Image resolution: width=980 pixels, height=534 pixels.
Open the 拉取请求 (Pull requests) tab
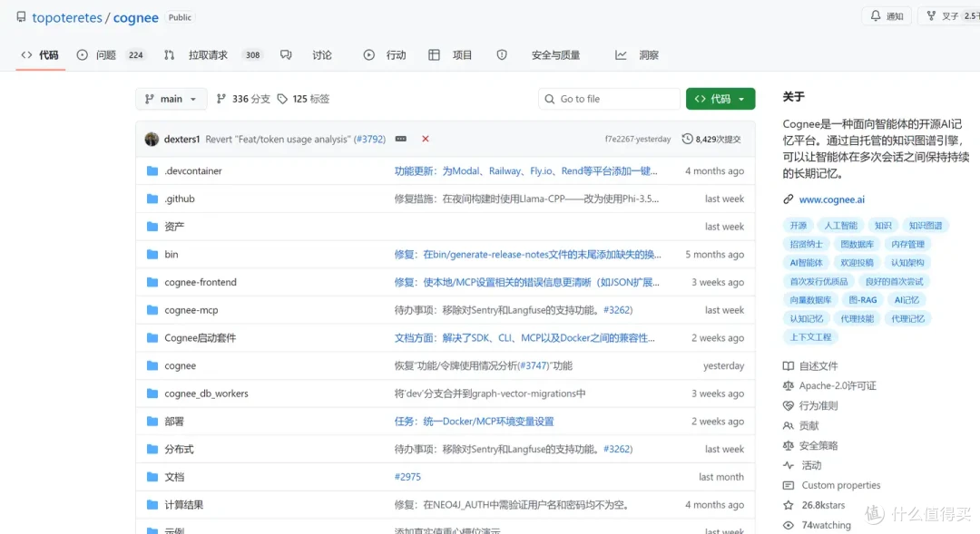(x=212, y=55)
